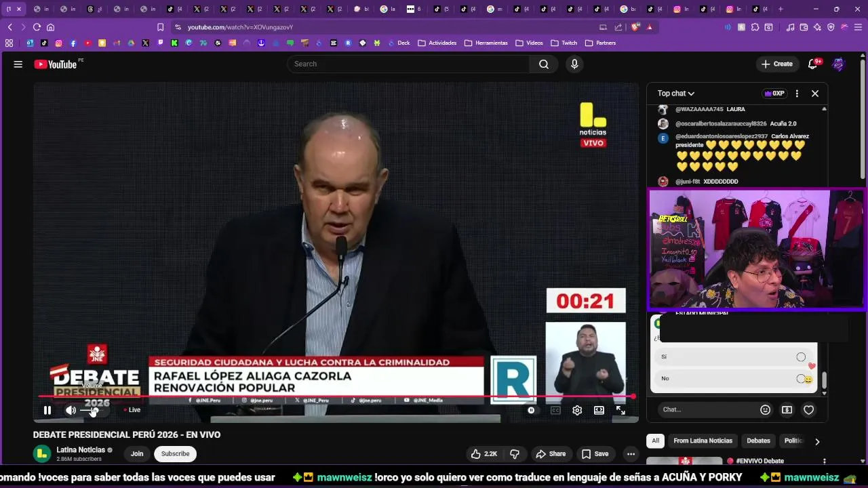The height and width of the screenshot is (488, 868).
Task: Click the 0XP chat badge
Action: click(774, 94)
